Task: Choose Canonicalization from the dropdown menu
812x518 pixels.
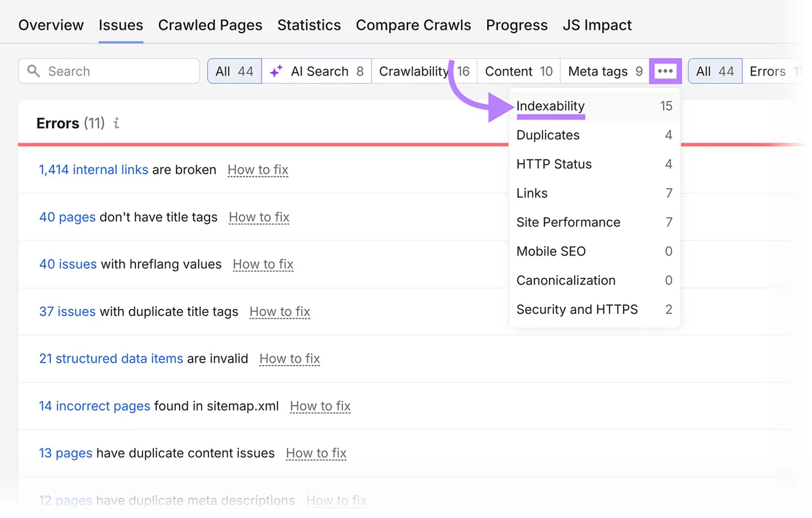Action: pyautogui.click(x=595, y=281)
